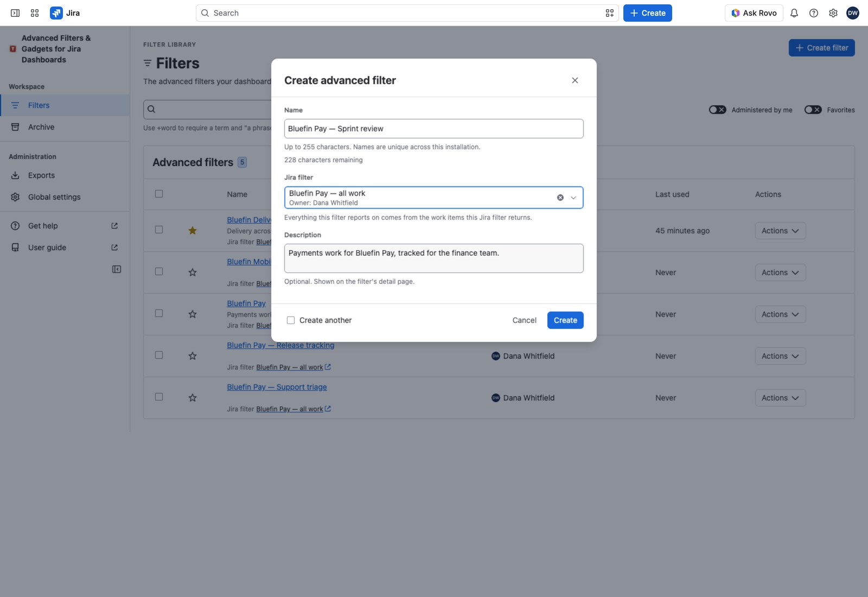Open Global settings in the sidebar
The height and width of the screenshot is (597, 868).
[x=65, y=197]
